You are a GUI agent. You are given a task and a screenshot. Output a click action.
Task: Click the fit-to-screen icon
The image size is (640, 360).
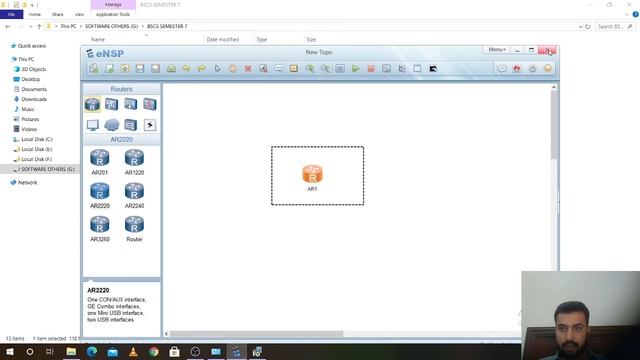pyautogui.click(x=340, y=69)
